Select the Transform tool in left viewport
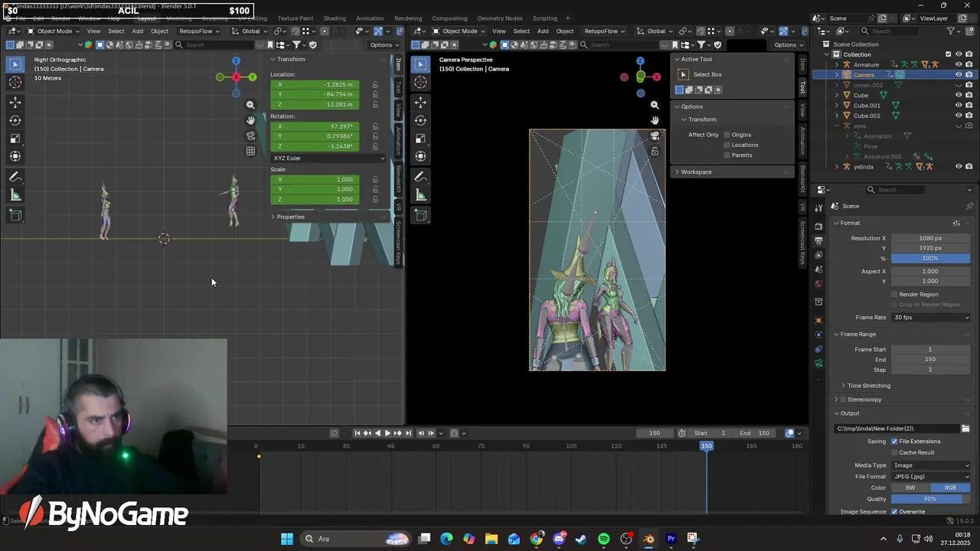 (15, 156)
